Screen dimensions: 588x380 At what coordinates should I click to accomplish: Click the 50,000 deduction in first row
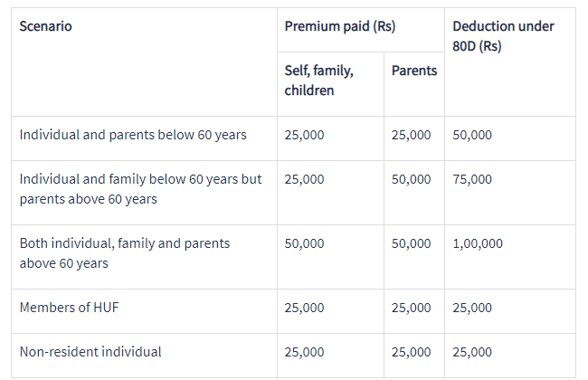[x=471, y=135]
